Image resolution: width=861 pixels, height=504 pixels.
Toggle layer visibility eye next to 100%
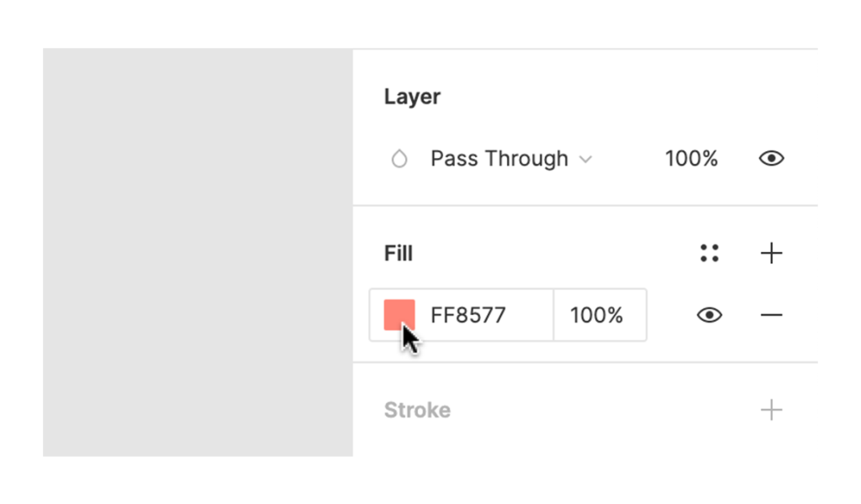point(771,159)
